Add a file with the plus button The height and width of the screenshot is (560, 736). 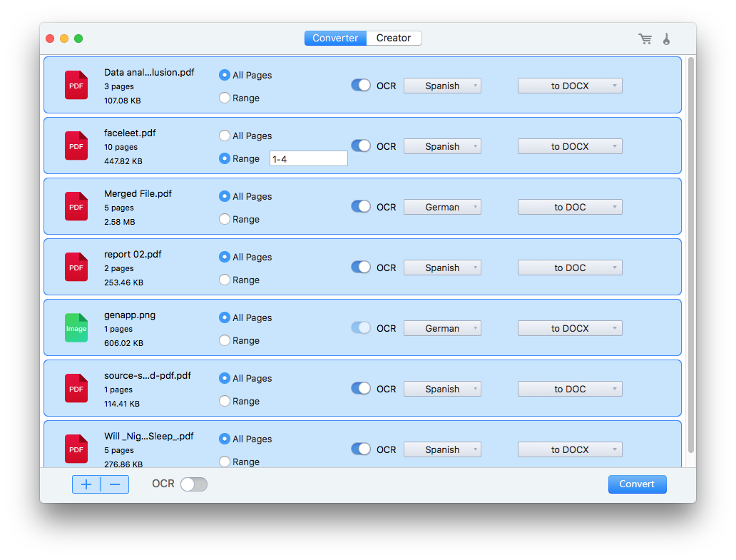86,484
